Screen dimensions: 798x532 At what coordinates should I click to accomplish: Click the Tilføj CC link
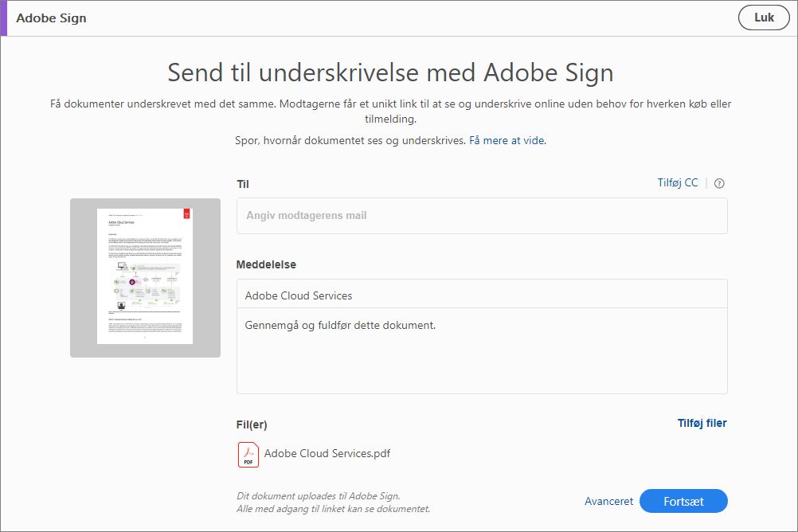(x=677, y=183)
